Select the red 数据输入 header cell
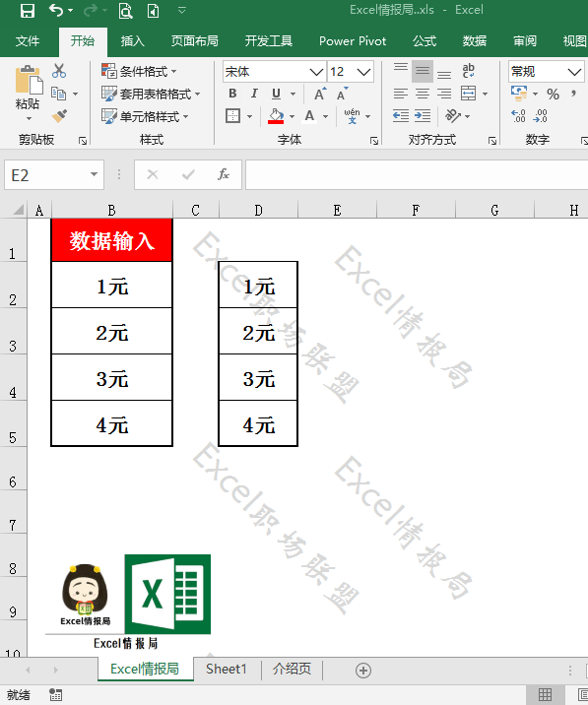Viewport: 588px width, 705px height. 111,240
